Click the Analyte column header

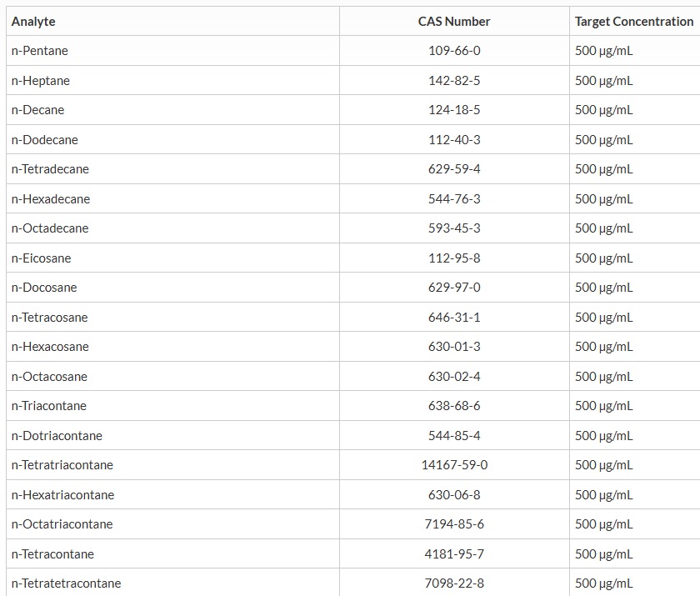[33, 22]
